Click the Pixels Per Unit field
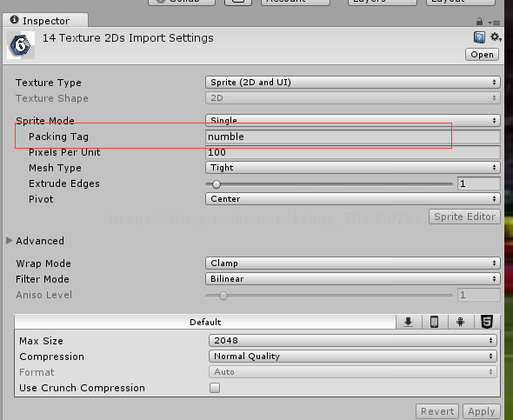 point(353,152)
